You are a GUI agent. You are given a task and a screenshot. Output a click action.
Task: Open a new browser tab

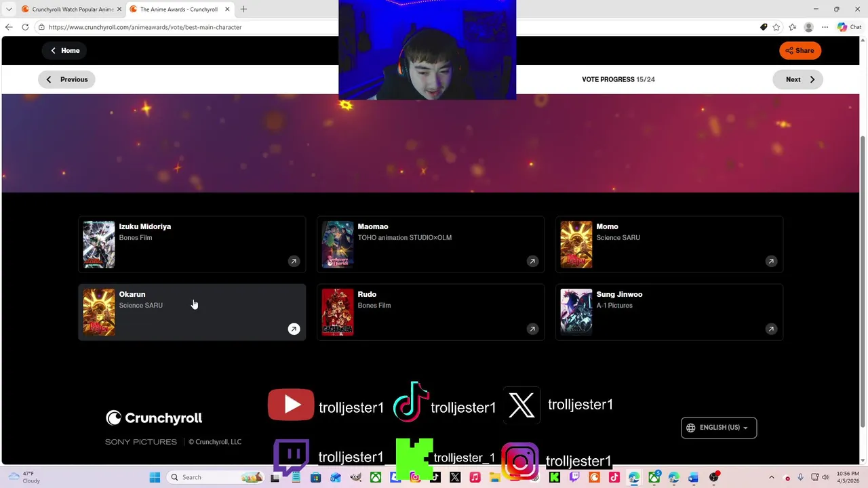point(243,9)
